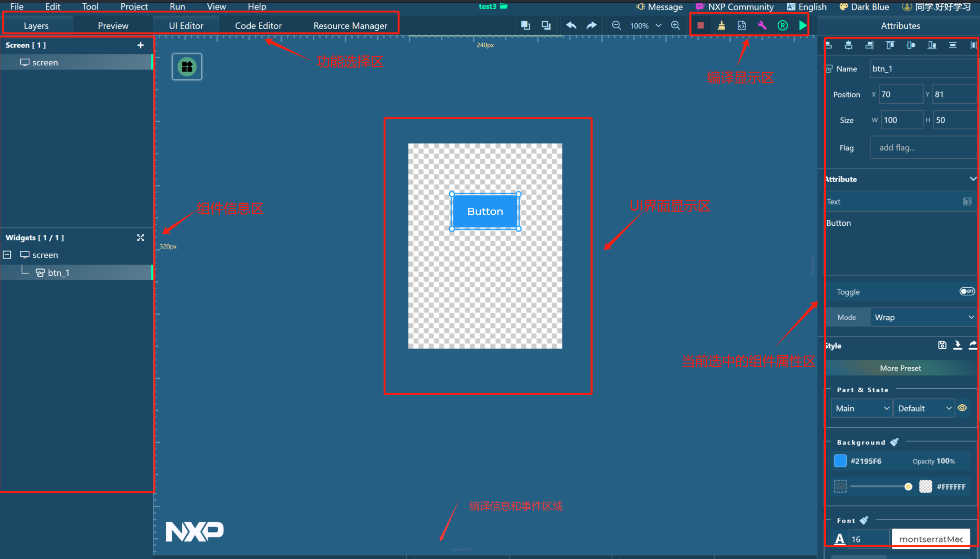The image size is (980, 559).
Task: Open the Project menu
Action: [134, 7]
